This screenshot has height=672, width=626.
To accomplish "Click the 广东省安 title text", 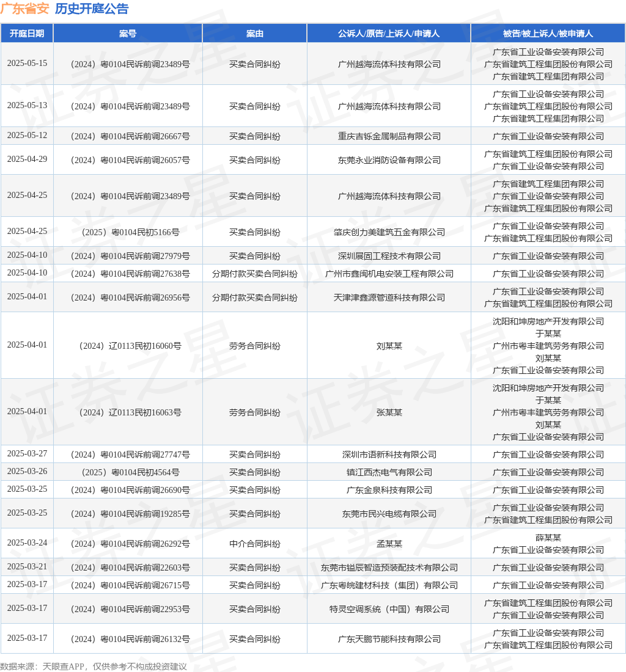I will tap(25, 9).
